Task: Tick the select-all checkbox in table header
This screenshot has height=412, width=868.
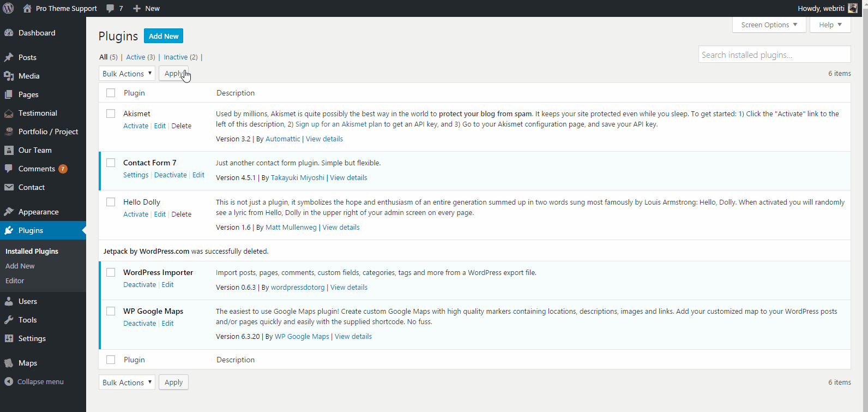Action: 111,93
